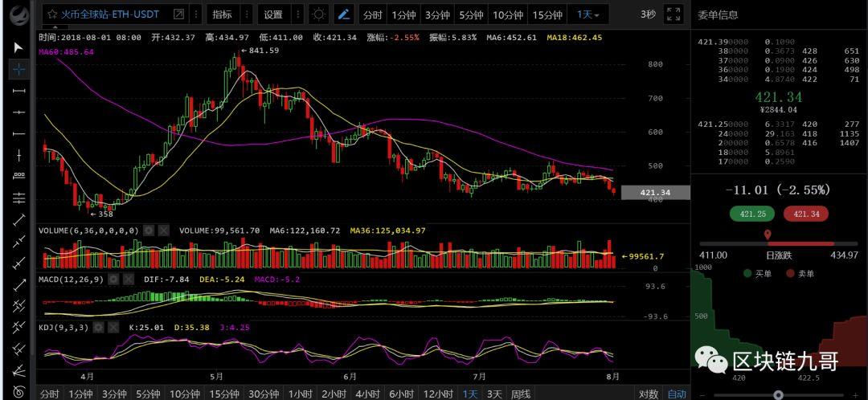Select 分时 in the top toolbar
The width and height of the screenshot is (868, 400).
pyautogui.click(x=373, y=15)
